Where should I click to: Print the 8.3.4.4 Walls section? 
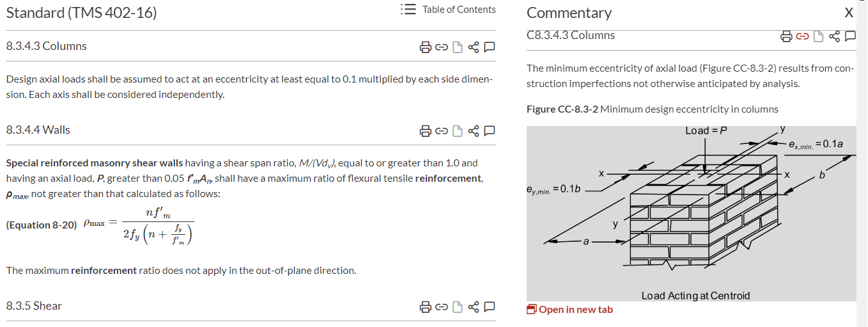tap(425, 131)
